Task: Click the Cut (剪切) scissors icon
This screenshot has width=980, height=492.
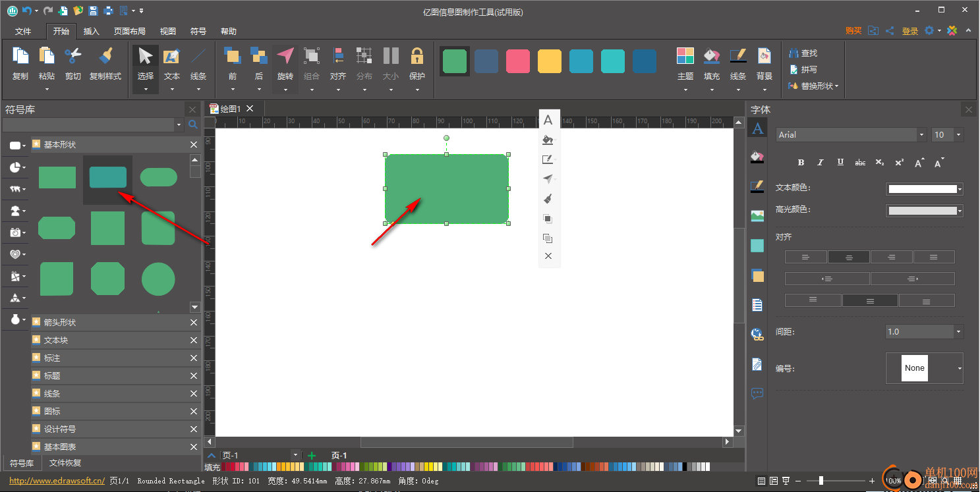Action: [x=73, y=57]
